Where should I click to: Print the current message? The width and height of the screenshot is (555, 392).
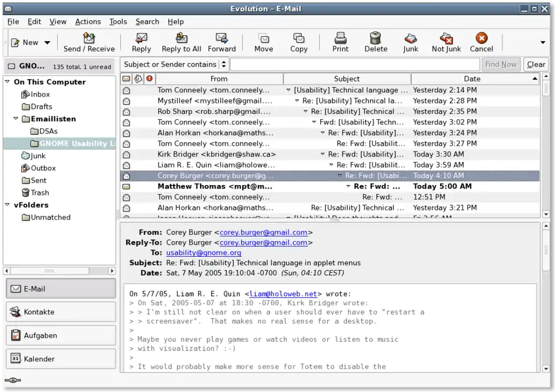[x=341, y=39]
